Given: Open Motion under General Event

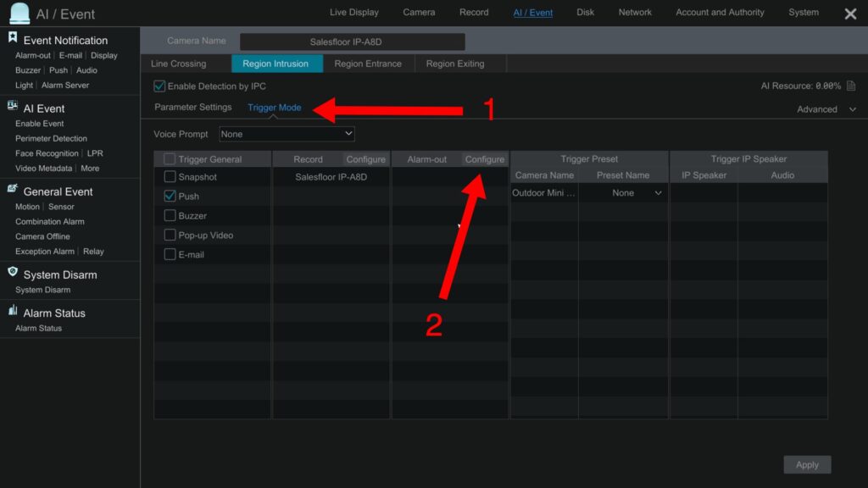Looking at the screenshot, I should click(x=27, y=207).
